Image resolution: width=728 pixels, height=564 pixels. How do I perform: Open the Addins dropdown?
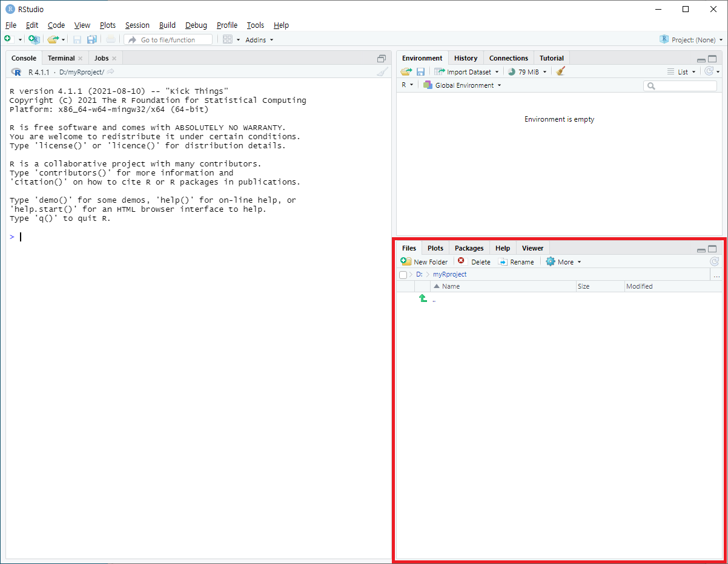[259, 40]
